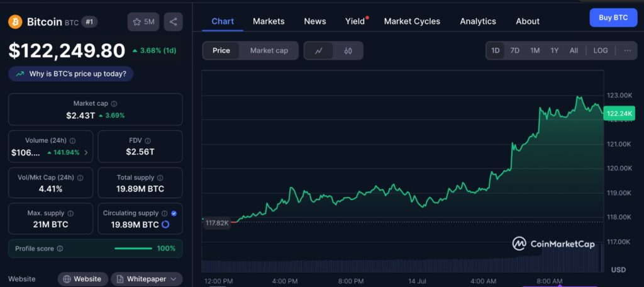644x287 pixels.
Task: Choose the 7D time range
Action: point(514,50)
